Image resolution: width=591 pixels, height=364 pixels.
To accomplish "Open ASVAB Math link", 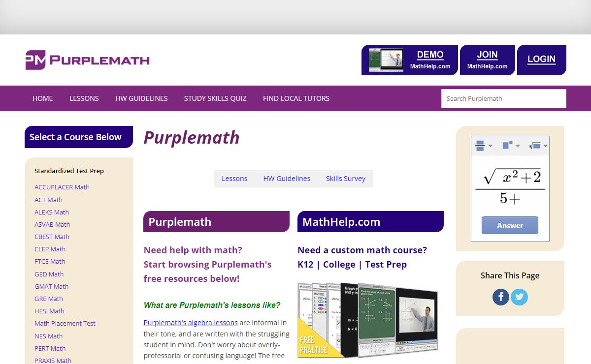I will (52, 224).
